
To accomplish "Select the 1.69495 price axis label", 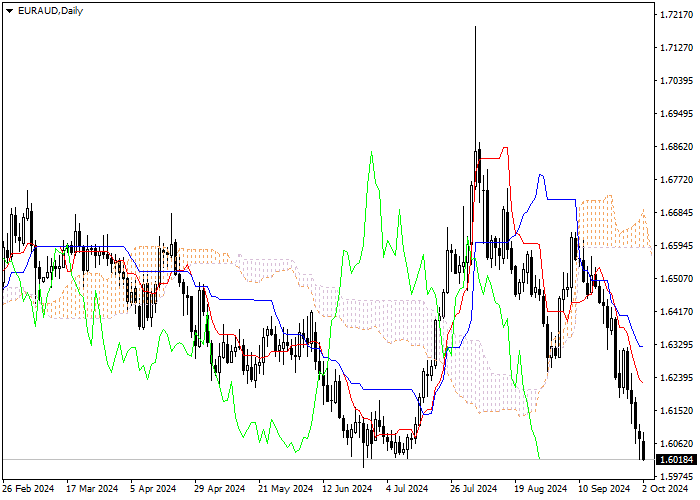I will point(676,114).
